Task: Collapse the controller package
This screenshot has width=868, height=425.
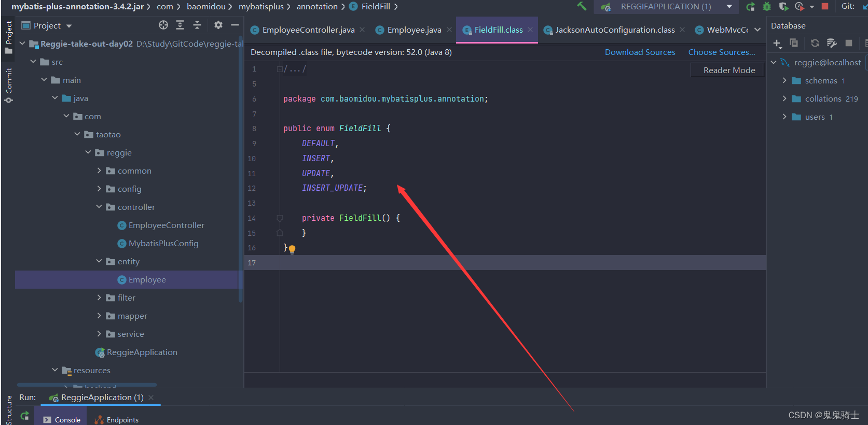Action: [x=99, y=207]
